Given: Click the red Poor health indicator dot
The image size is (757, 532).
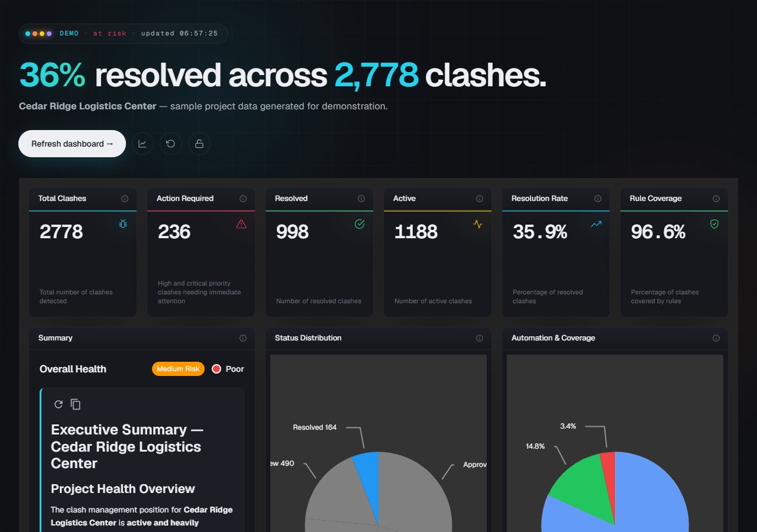Looking at the screenshot, I should (x=216, y=369).
